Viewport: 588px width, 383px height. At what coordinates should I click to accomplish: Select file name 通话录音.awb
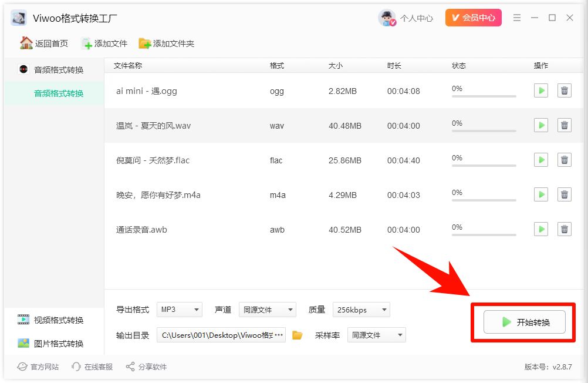141,230
